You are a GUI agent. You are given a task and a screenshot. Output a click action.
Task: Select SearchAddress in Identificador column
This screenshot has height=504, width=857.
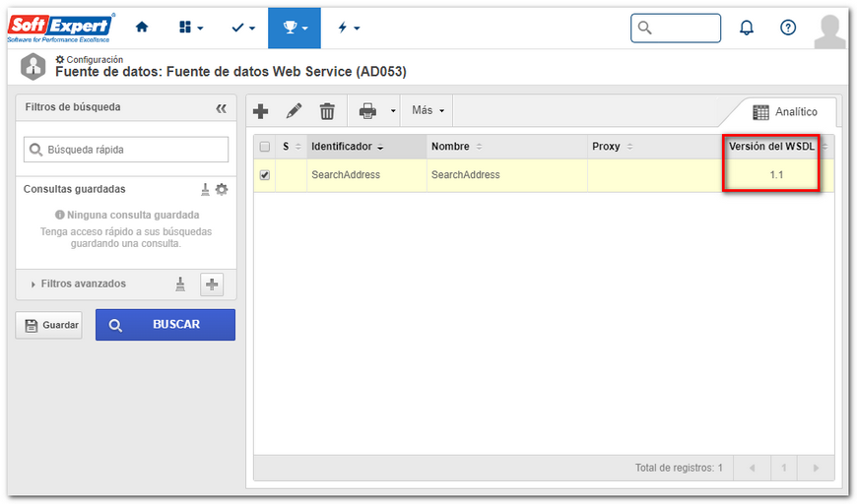[346, 175]
